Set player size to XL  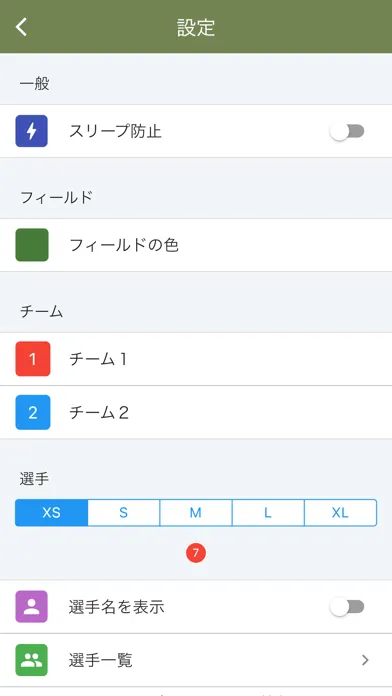tap(341, 513)
